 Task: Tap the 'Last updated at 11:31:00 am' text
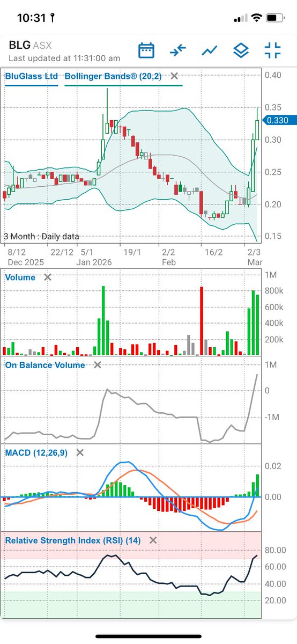[x=64, y=58]
